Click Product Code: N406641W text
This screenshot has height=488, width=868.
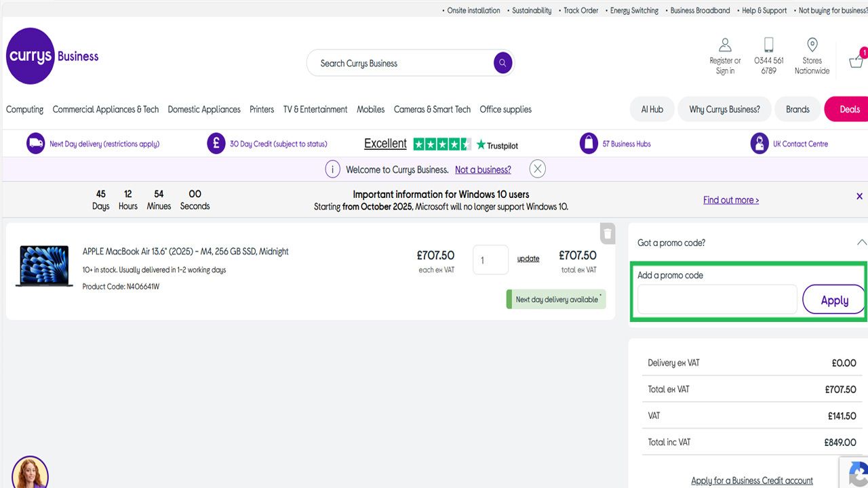tap(121, 287)
